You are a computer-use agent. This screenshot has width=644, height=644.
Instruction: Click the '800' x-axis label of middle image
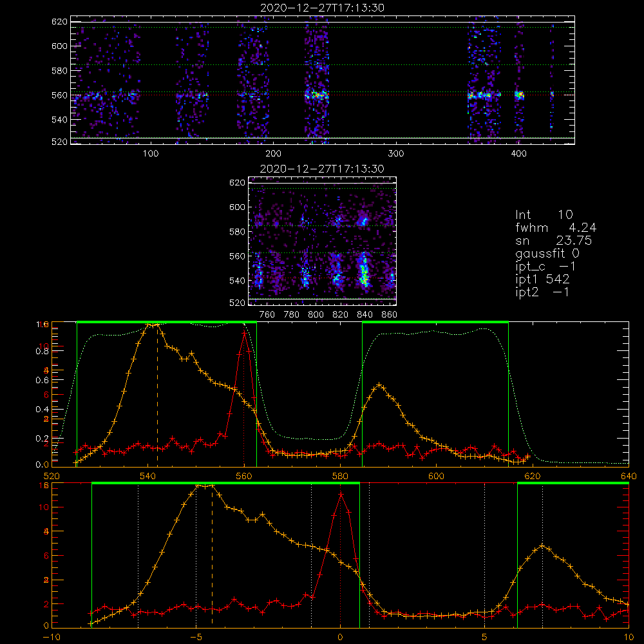click(x=316, y=315)
